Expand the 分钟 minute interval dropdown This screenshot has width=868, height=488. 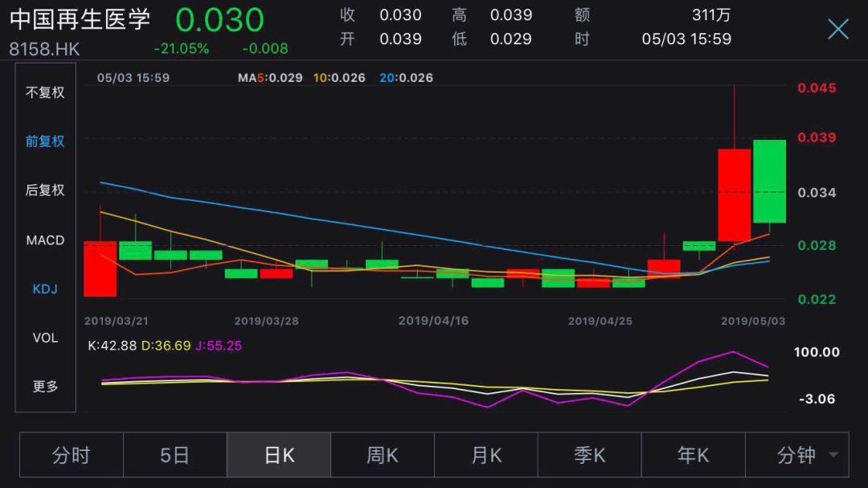coord(797,455)
